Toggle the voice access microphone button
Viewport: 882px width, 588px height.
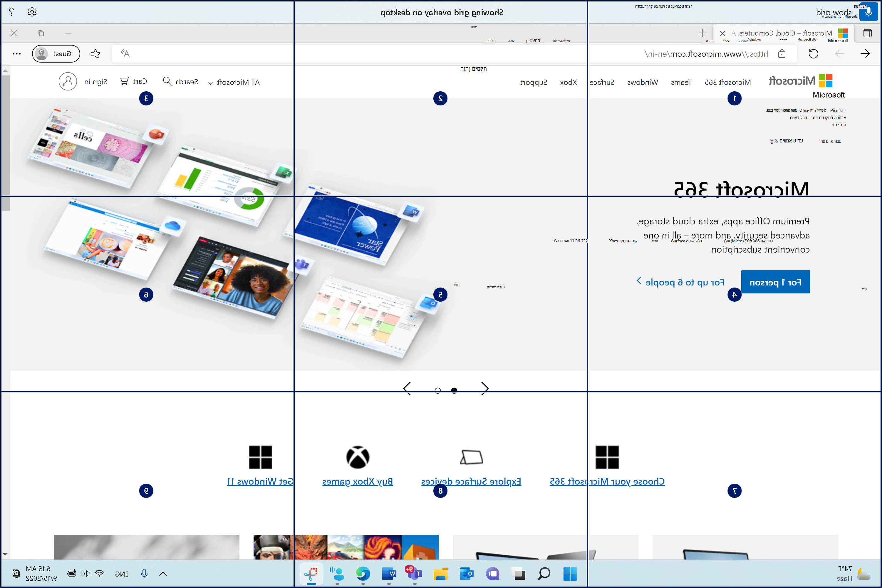click(868, 12)
